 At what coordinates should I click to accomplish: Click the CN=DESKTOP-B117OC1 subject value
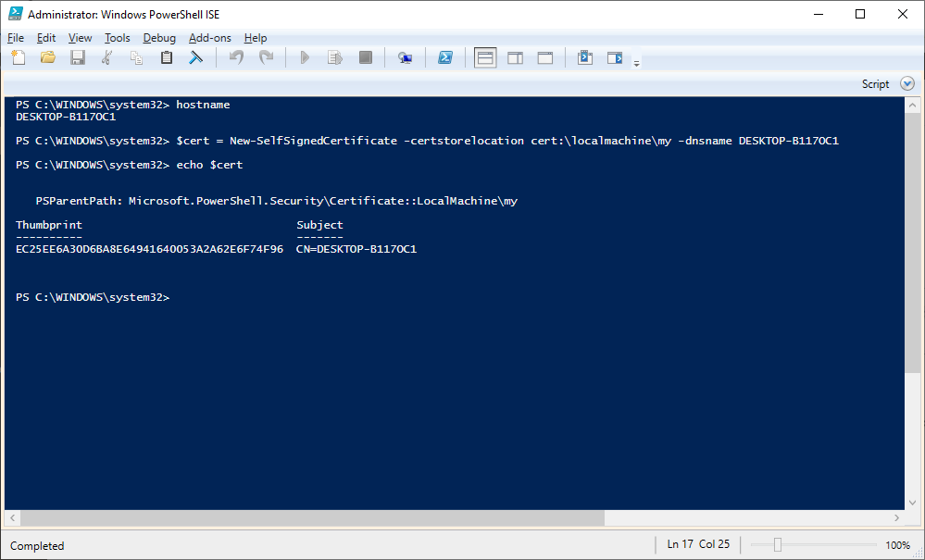(x=356, y=249)
